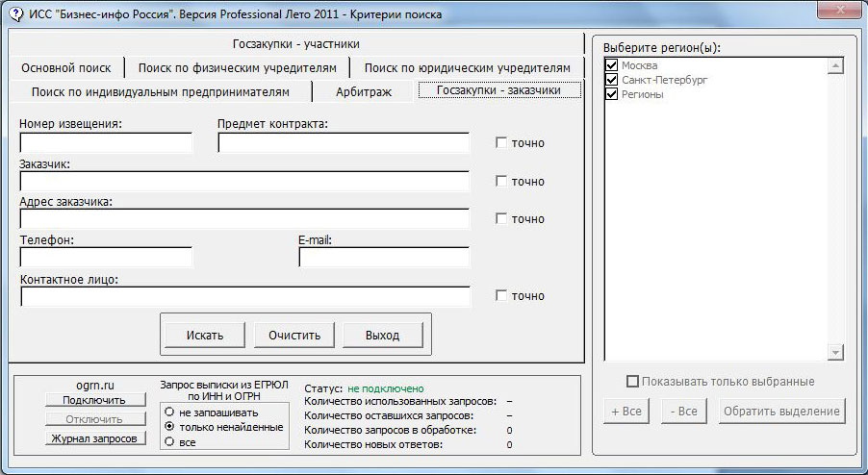Open Журнал запросов
868x475 pixels.
(94, 438)
